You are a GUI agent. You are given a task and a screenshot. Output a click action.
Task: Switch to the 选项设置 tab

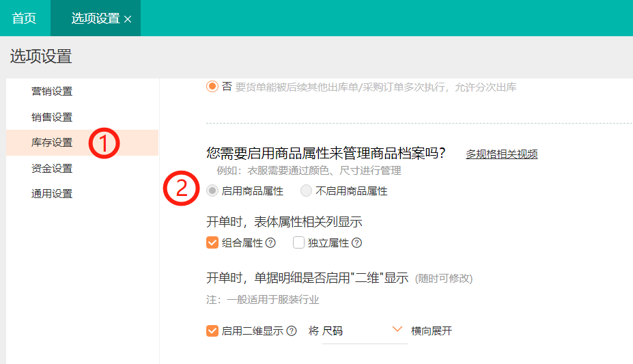[96, 18]
